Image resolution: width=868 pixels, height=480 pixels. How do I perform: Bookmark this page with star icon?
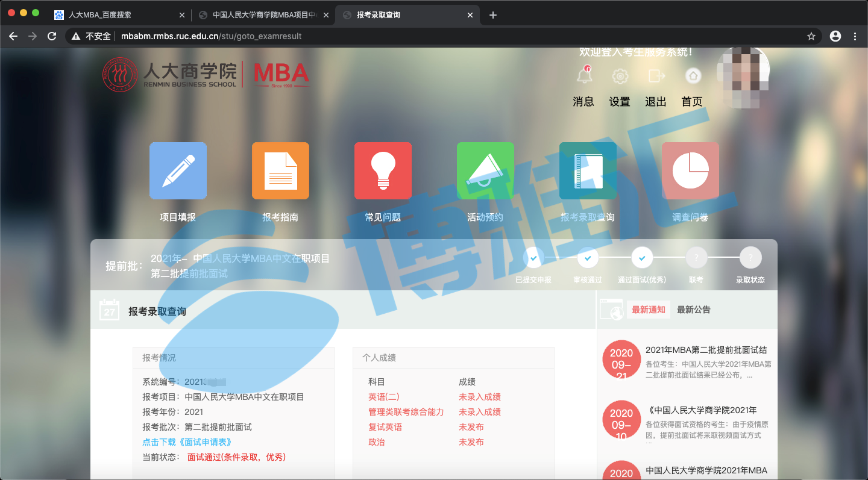(811, 36)
